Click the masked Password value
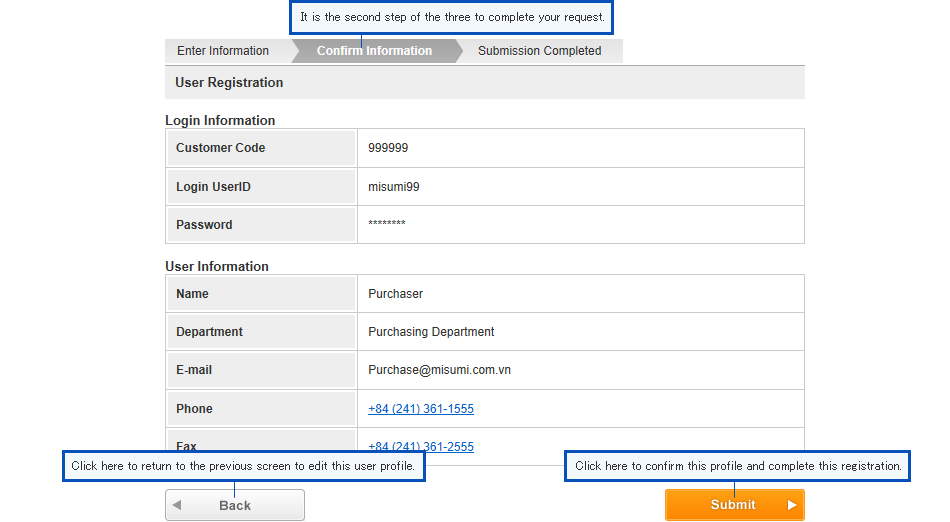This screenshot has height=522, width=950. (387, 223)
